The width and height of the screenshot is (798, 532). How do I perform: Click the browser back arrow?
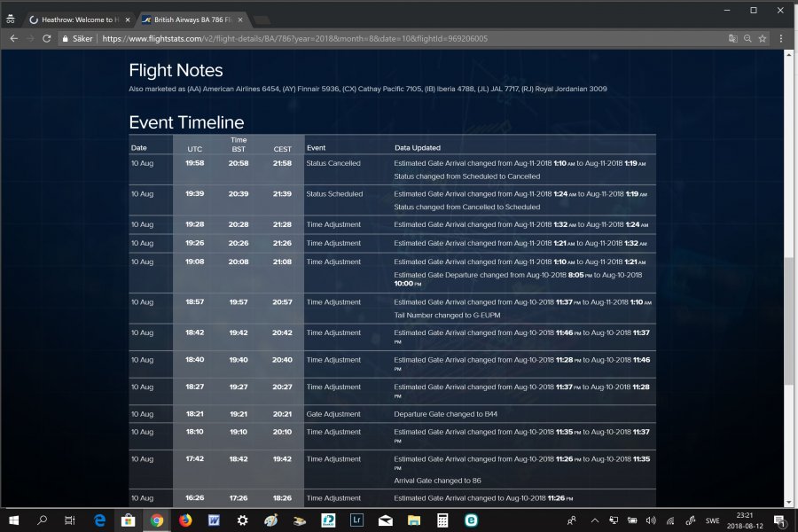point(13,39)
